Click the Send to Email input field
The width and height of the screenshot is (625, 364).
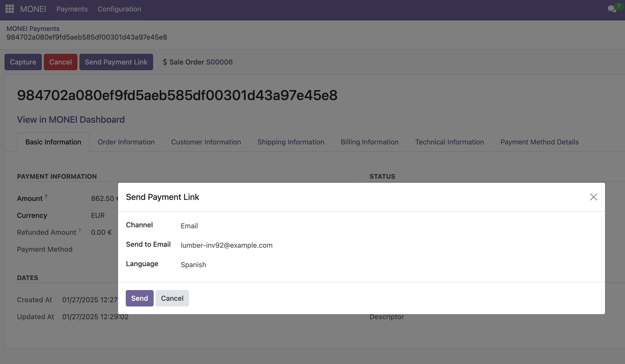226,245
